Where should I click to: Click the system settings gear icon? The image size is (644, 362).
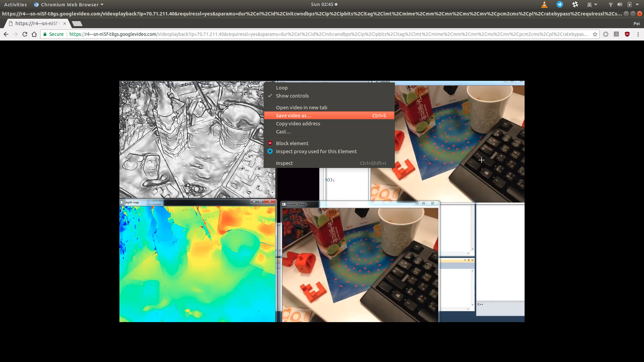[x=575, y=4]
